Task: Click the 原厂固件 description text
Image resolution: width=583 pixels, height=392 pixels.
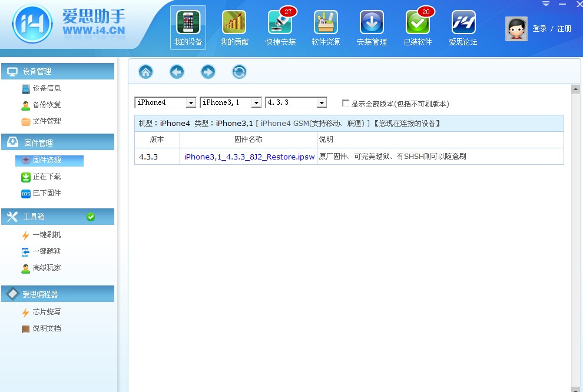Action: (x=392, y=157)
